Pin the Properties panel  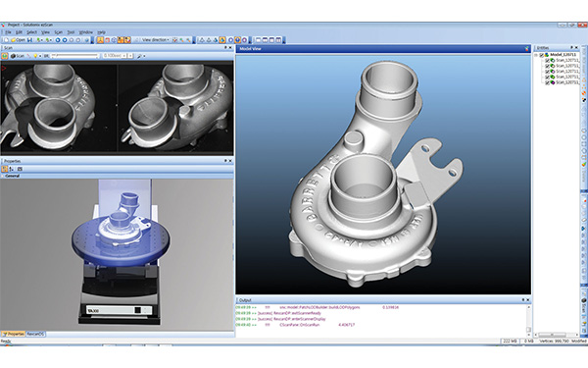[x=225, y=161]
